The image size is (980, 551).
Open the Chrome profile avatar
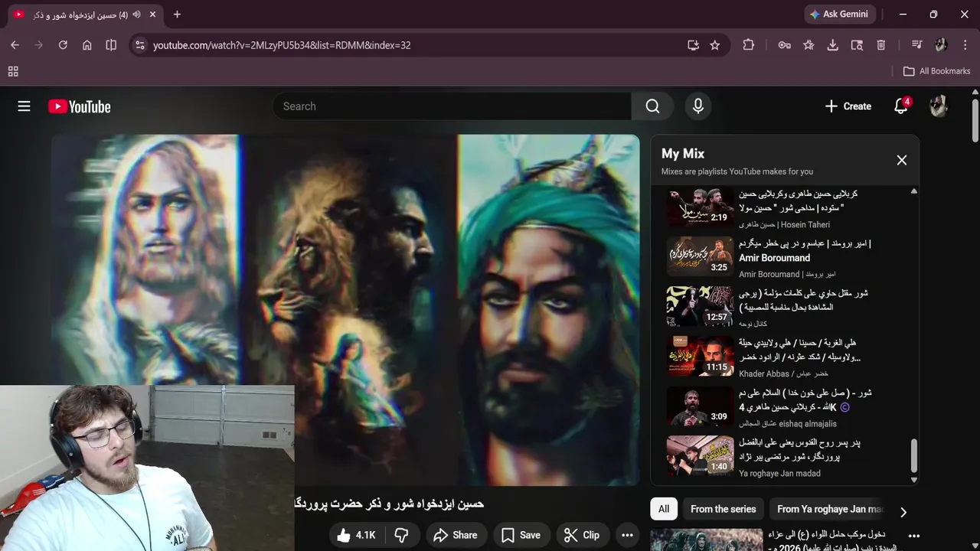941,45
